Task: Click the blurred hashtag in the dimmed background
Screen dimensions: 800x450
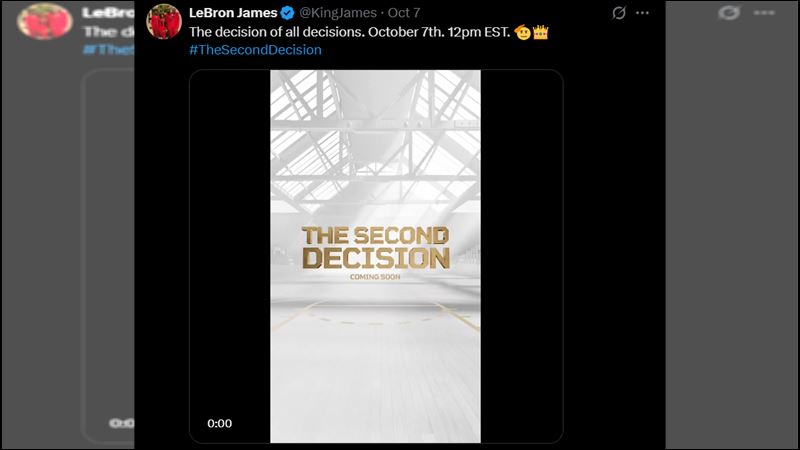Action: 108,49
